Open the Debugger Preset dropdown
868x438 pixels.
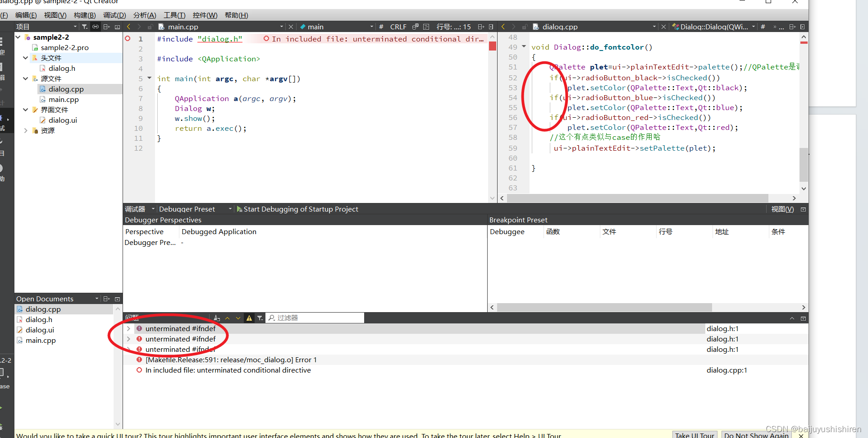pos(230,209)
